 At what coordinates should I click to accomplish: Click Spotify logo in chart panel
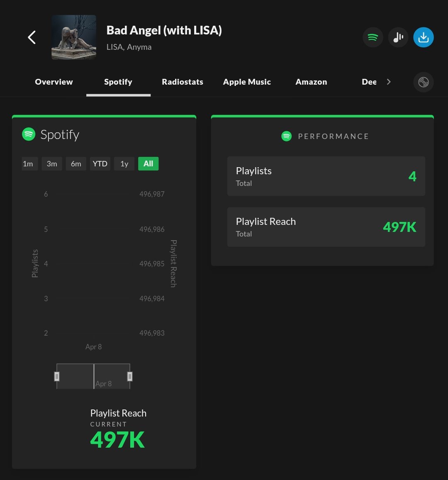coord(29,134)
